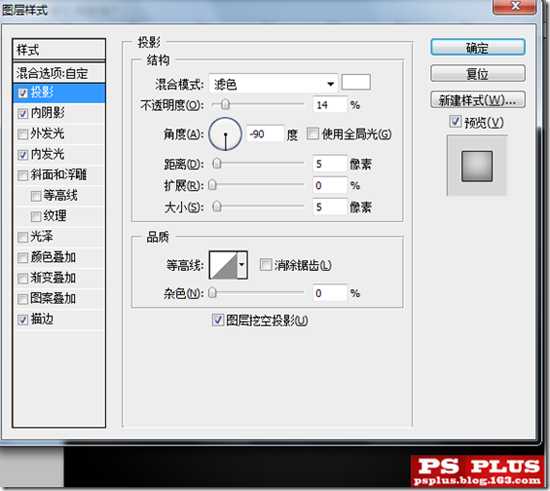This screenshot has height=491, width=550.
Task: Enable the 纹理 sub-style checkbox
Action: 36,216
